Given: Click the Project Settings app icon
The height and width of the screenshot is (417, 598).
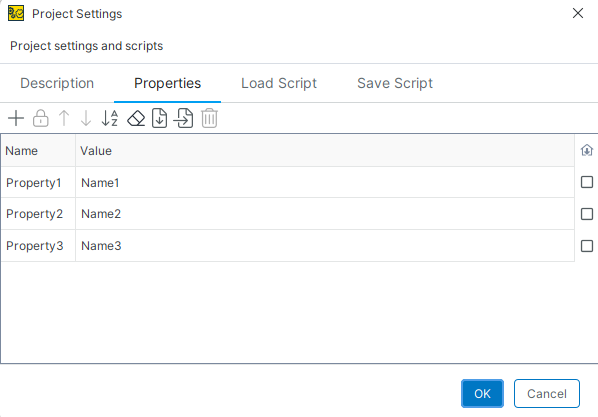Looking at the screenshot, I should pyautogui.click(x=16, y=13).
